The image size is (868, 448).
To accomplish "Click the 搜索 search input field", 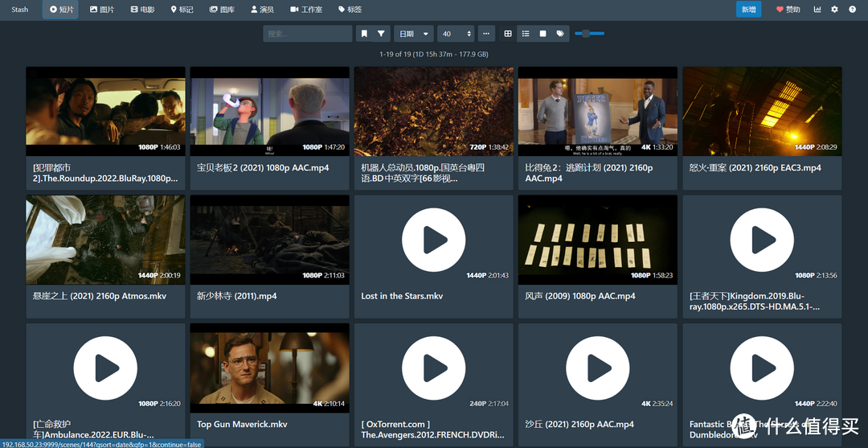I will coord(307,34).
